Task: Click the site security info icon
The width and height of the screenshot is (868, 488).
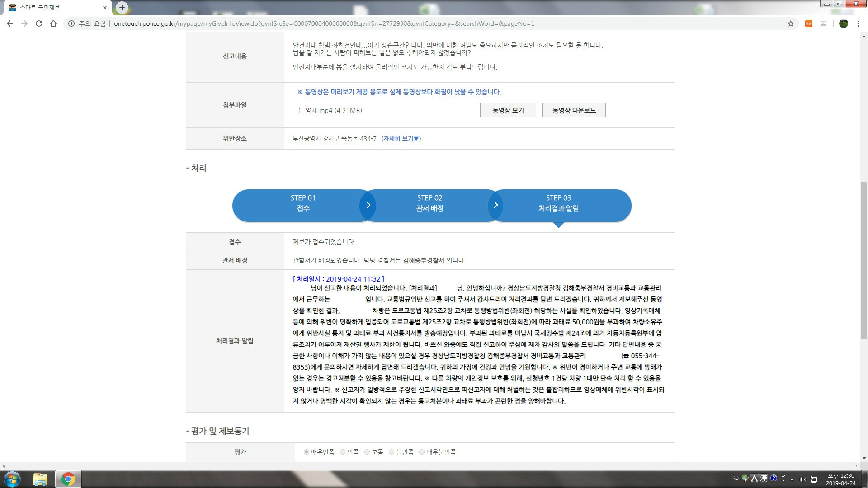Action: coord(71,23)
